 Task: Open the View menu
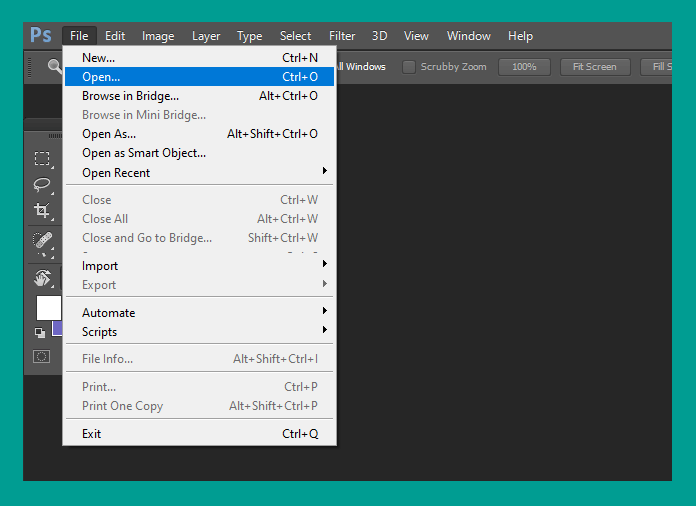pos(416,36)
